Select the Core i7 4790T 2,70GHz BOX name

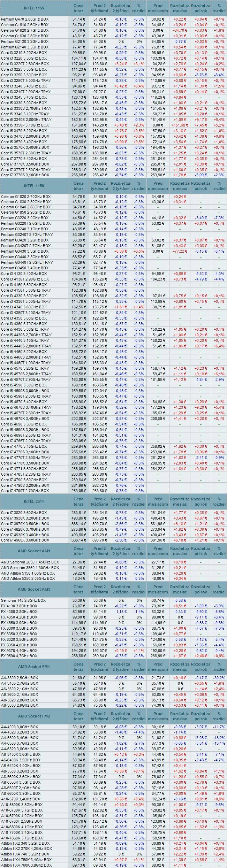tap(25, 491)
